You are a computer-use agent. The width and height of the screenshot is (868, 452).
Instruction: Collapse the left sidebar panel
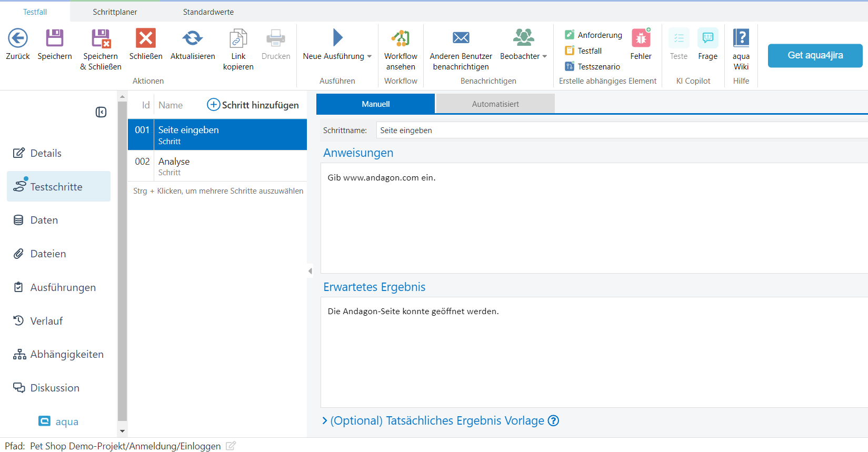point(101,112)
